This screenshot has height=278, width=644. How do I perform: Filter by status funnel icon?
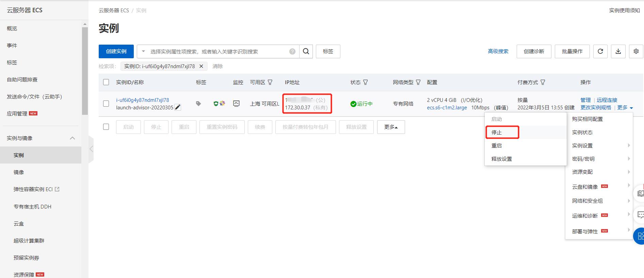pos(365,82)
